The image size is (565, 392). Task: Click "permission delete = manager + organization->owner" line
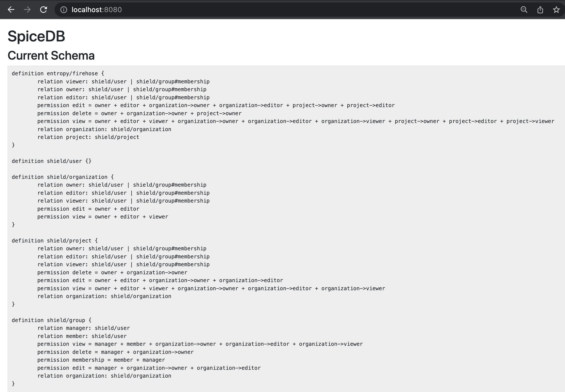pos(115,352)
